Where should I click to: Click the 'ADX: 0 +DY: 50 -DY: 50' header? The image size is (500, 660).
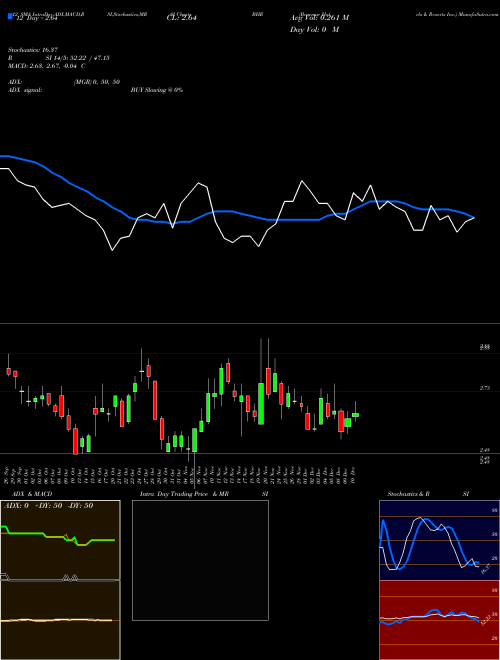(48, 506)
